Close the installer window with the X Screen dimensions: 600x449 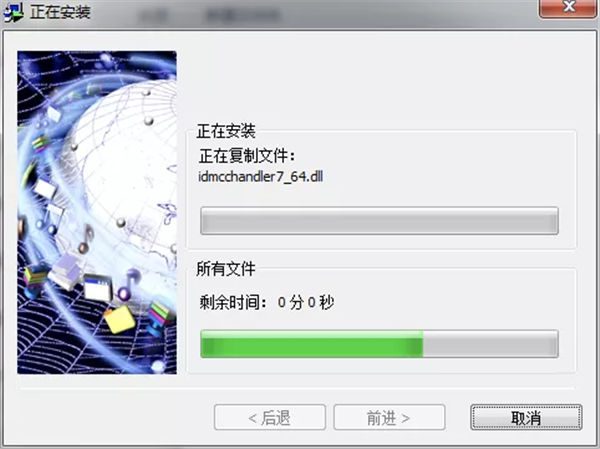pos(567,8)
